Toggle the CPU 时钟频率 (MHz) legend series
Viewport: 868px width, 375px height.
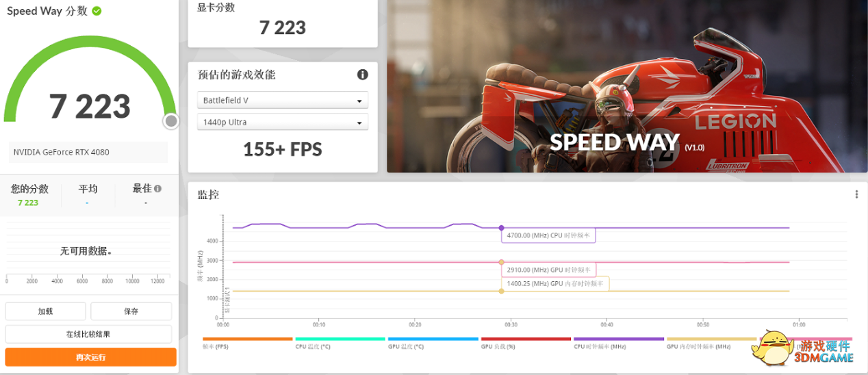click(x=619, y=343)
